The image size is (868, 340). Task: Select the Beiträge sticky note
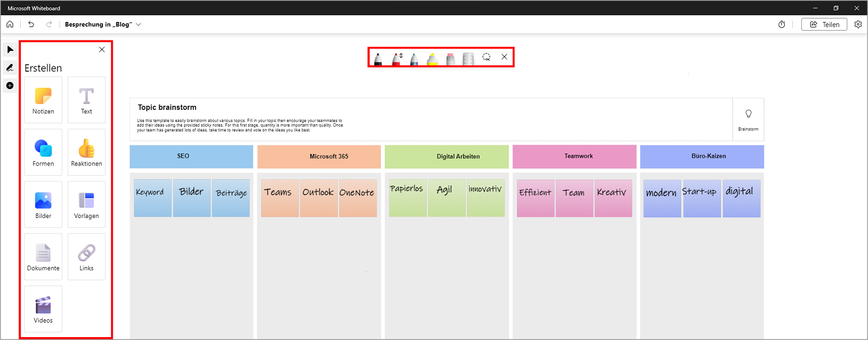231,198
